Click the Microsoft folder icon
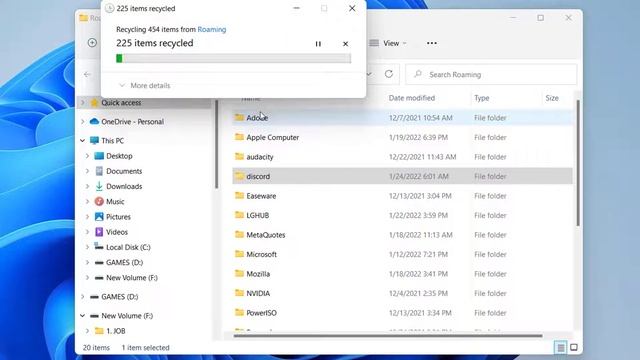This screenshot has height=360, width=640. click(x=239, y=254)
